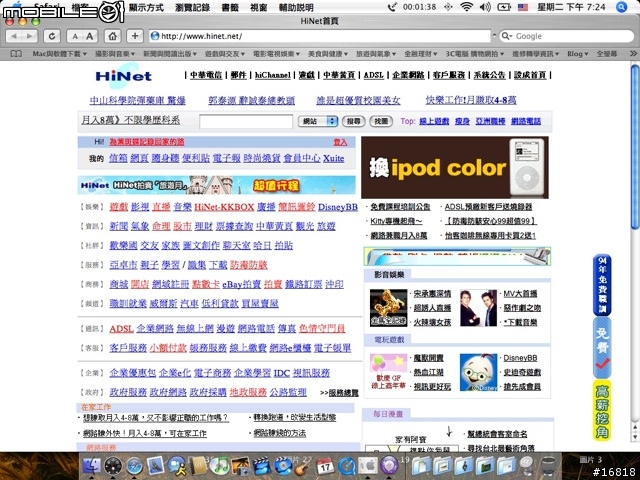Open Finder from the dock
The width and height of the screenshot is (640, 480).
coord(91,465)
